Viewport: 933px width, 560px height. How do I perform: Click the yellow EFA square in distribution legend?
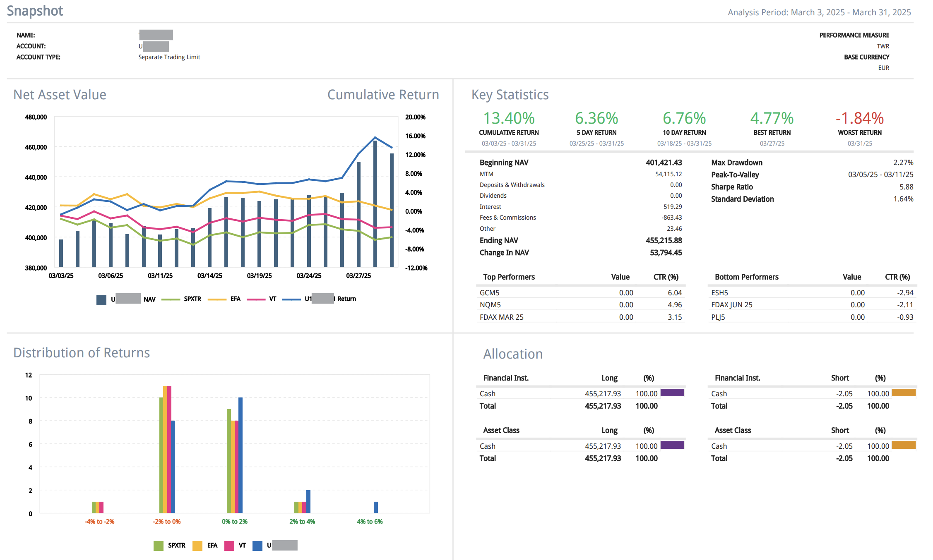pyautogui.click(x=197, y=546)
